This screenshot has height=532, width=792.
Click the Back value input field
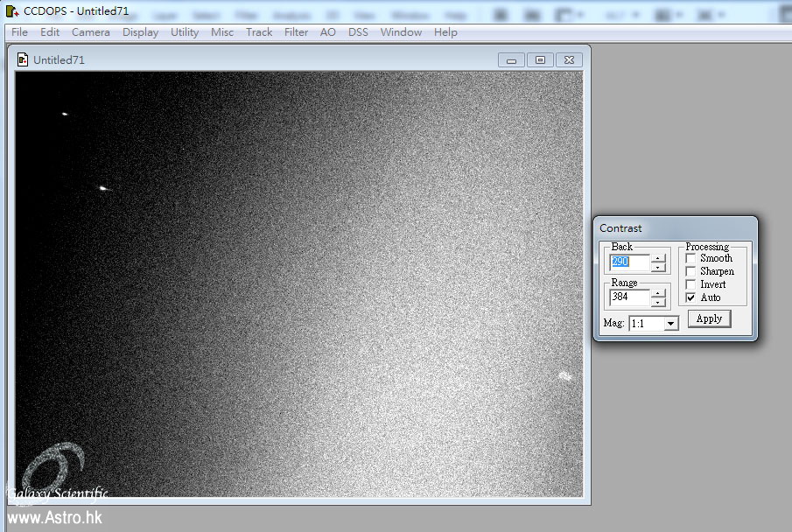click(630, 262)
